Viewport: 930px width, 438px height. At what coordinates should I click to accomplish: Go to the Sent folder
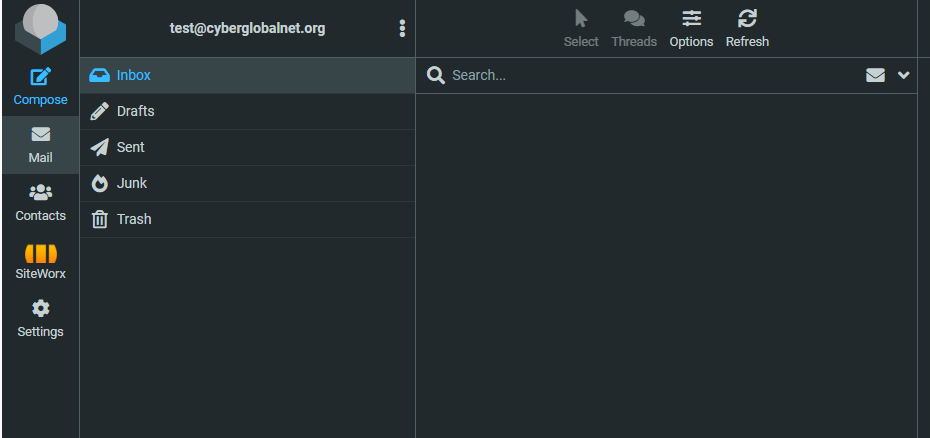tap(248, 147)
